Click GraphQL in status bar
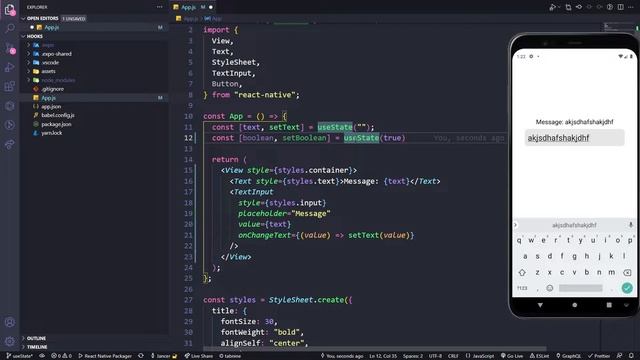Viewport: 640px width, 360px height. click(x=569, y=356)
